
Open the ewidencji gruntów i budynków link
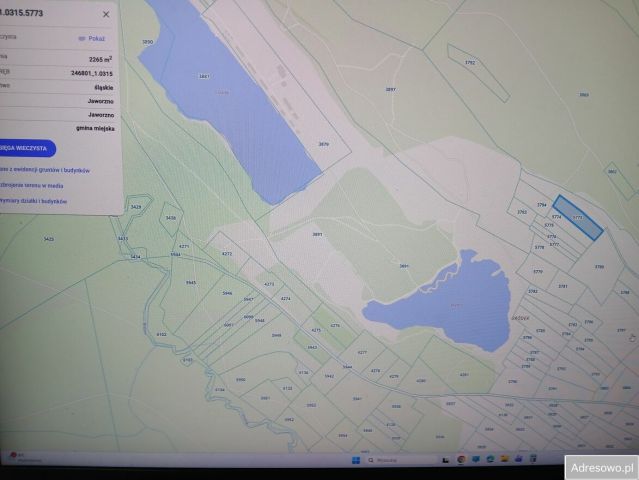[45, 170]
